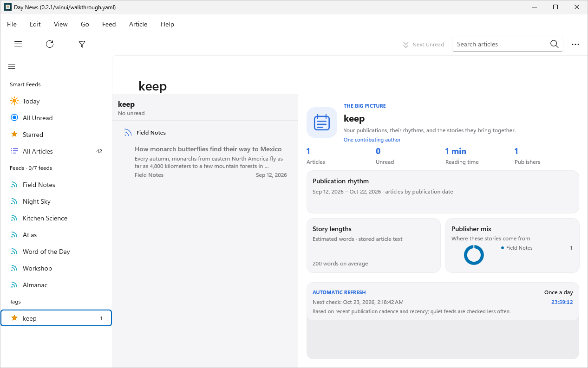Image resolution: width=588 pixels, height=368 pixels.
Task: Open the Almanac feed
Action: [56, 285]
